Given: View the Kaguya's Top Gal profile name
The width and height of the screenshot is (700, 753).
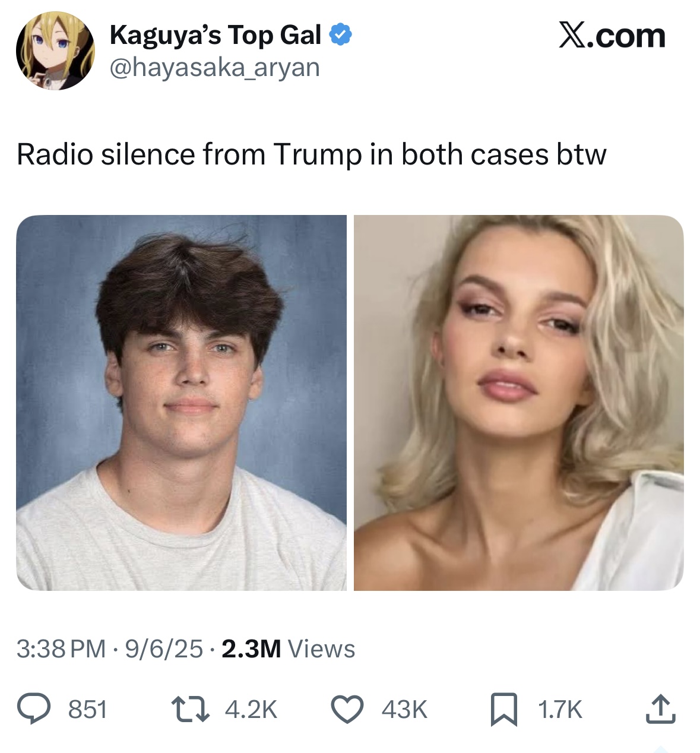Looking at the screenshot, I should coord(216,36).
